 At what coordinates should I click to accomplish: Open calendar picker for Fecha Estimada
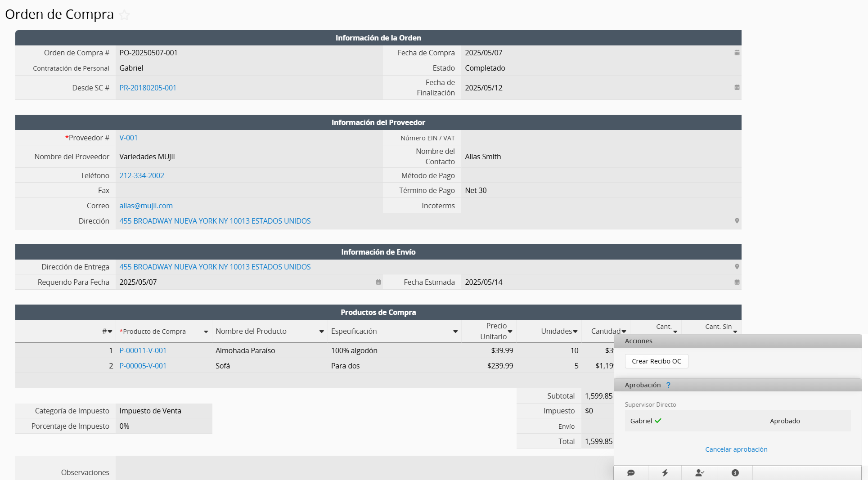pos(737,282)
